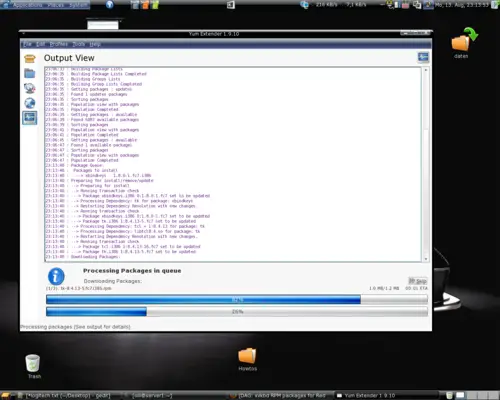The width and height of the screenshot is (500, 400).
Task: Click the white square icon in top panel center
Action: (231, 5)
